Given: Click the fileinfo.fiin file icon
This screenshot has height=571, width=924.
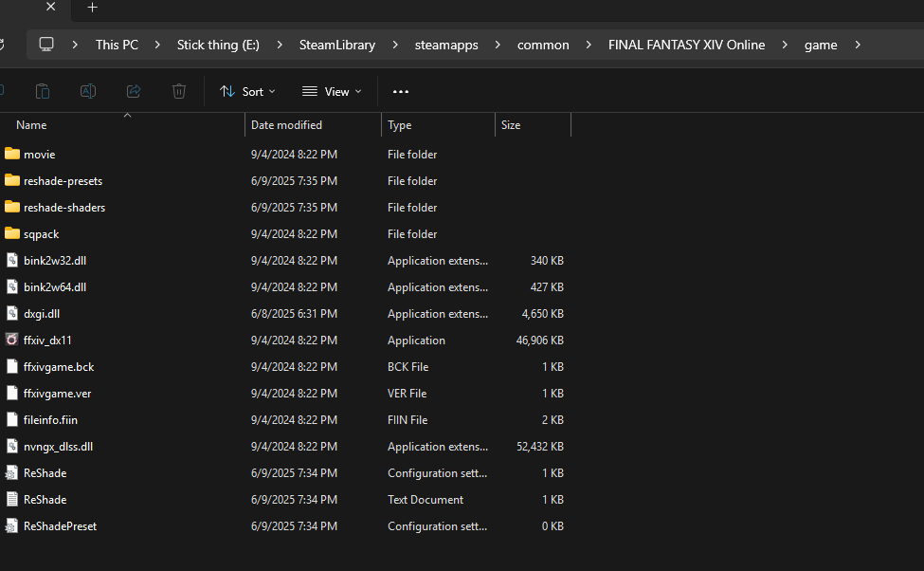Looking at the screenshot, I should click(x=11, y=419).
